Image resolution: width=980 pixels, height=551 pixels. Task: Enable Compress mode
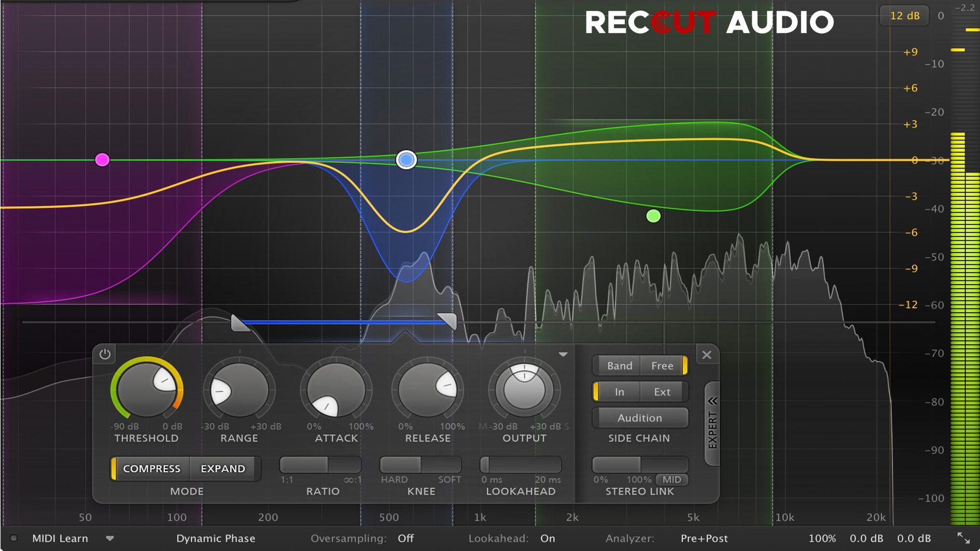(151, 469)
